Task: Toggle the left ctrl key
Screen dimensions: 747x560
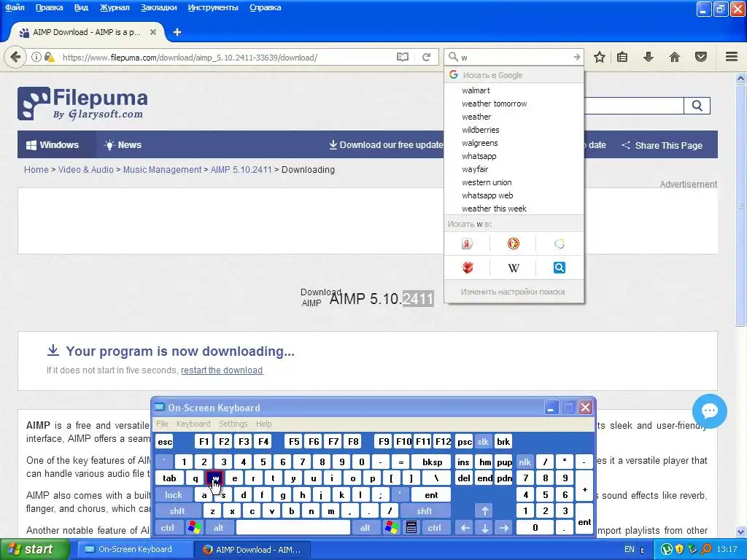Action: 167,528
